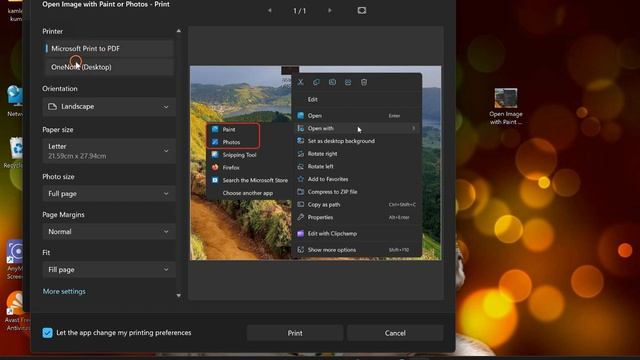640x360 pixels.
Task: Choose the OneNote (Desktop) printer
Action: click(x=108, y=67)
